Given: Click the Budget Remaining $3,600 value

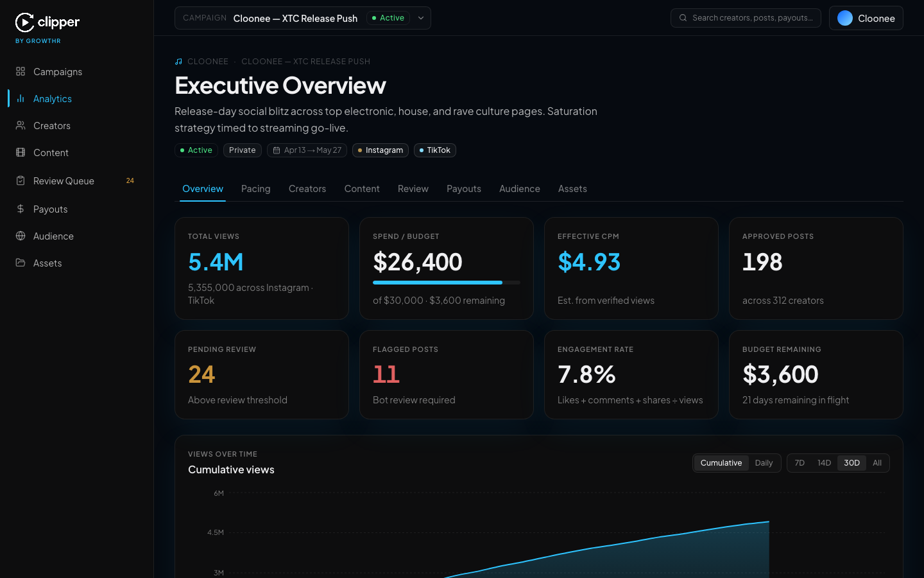Looking at the screenshot, I should pos(780,374).
